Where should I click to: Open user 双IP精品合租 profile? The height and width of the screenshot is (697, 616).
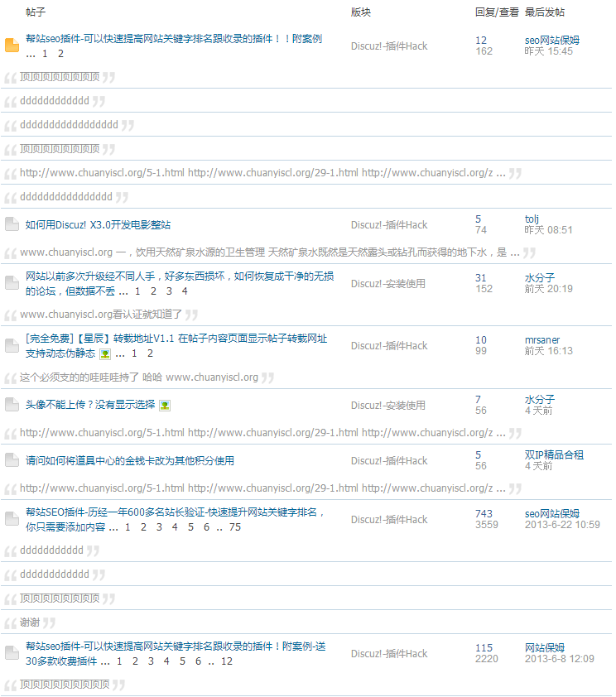[x=554, y=454]
